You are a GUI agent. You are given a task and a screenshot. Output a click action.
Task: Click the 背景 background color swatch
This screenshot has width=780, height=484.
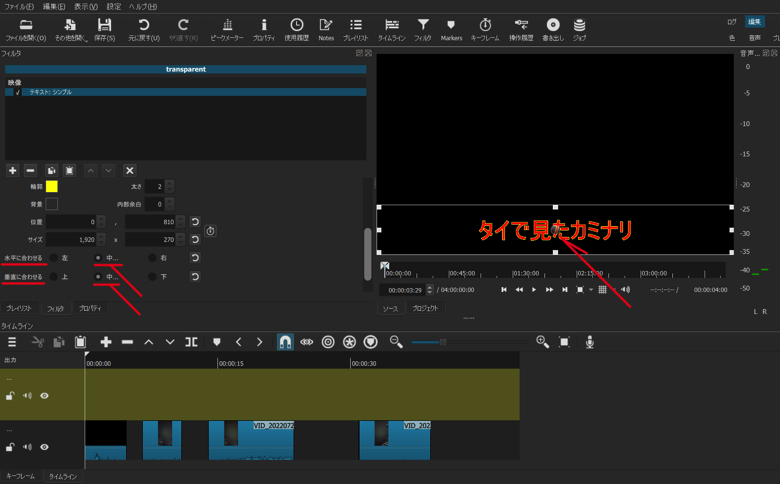52,204
